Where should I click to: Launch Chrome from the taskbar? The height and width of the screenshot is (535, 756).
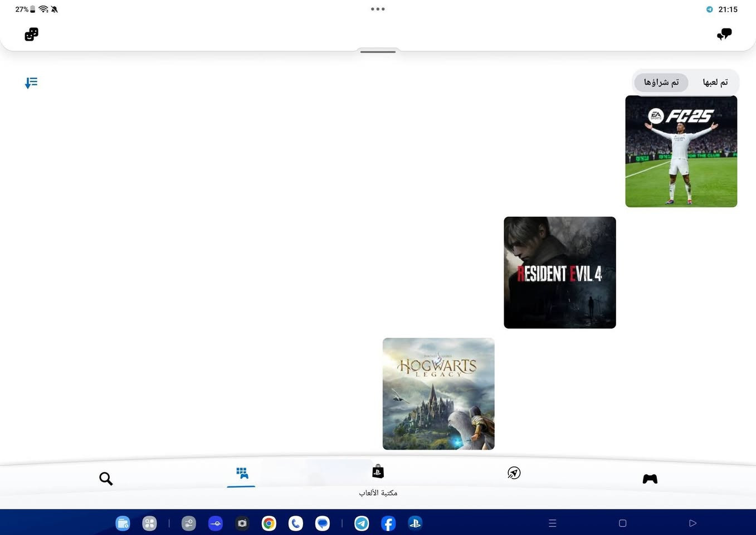269,523
